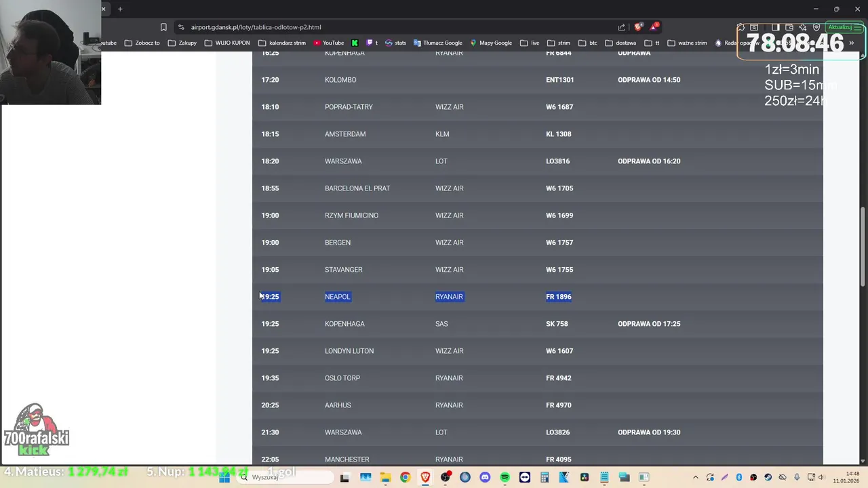This screenshot has width=868, height=488.
Task: Click BERGEN destination text
Action: [x=338, y=243]
